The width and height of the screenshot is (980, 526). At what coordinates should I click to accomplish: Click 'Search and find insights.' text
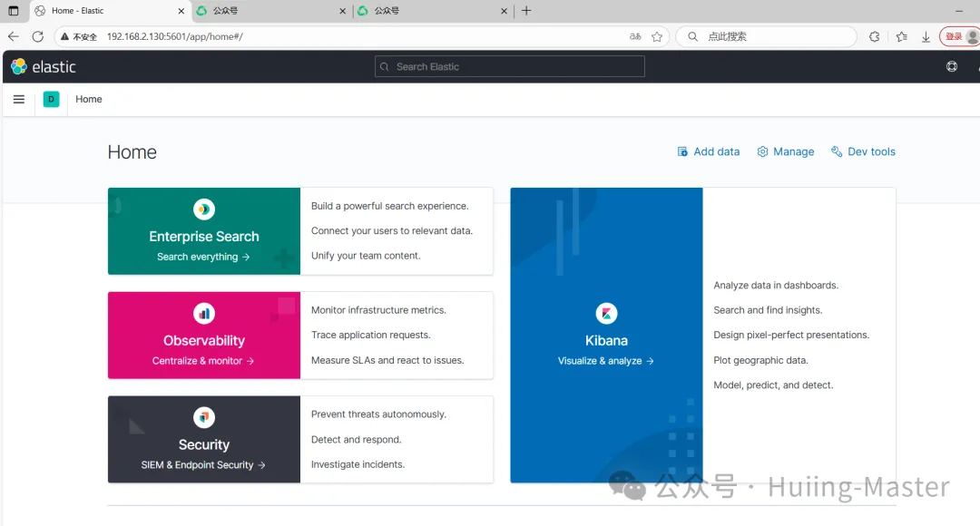769,310
